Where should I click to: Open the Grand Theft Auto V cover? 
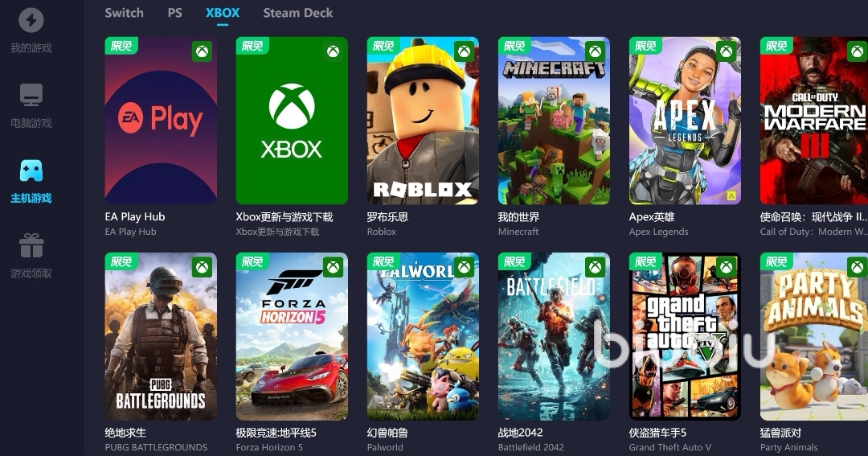coord(685,336)
